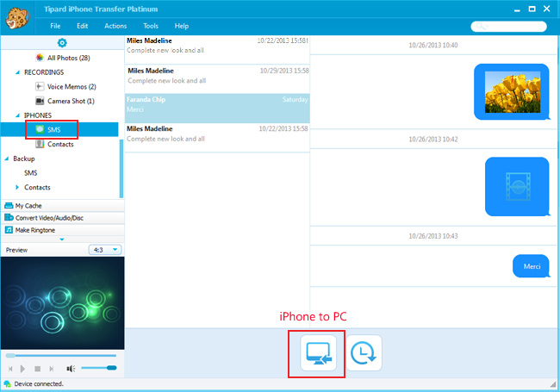Minimize the application window
This screenshot has width=560, height=392.
tap(517, 10)
